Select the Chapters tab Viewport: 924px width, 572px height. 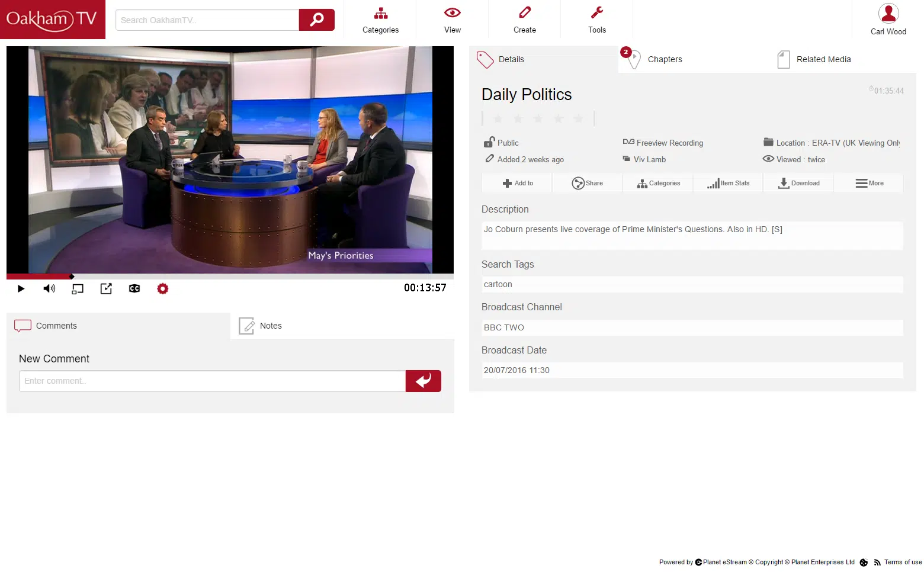pos(693,59)
